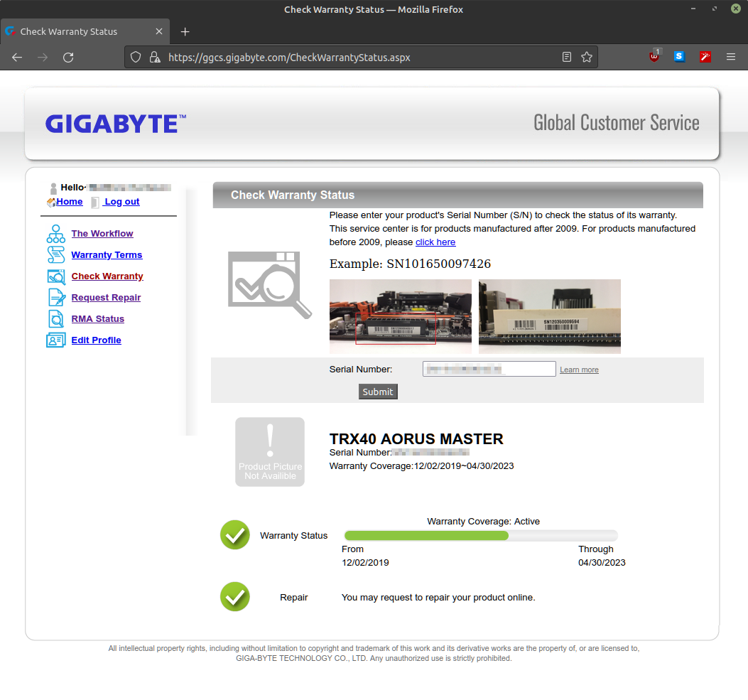Viewport: 748px width, 700px height.
Task: Click the Request Repair document icon
Action: (56, 297)
